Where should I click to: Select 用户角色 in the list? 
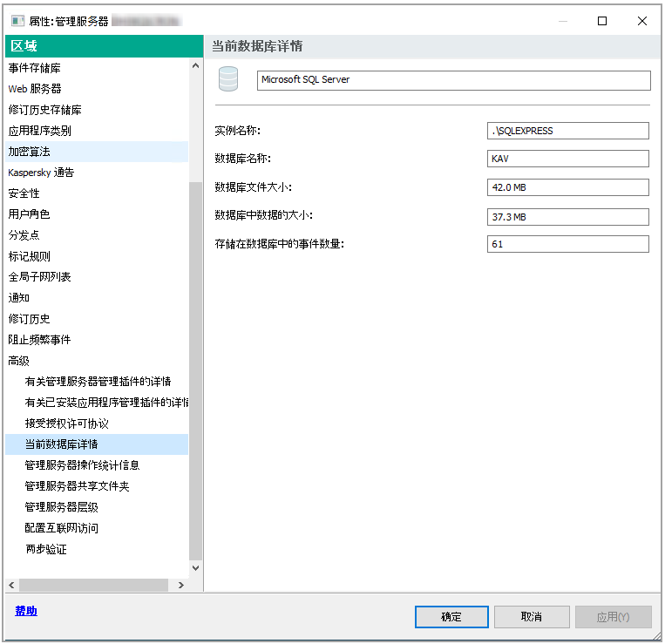coord(97,214)
